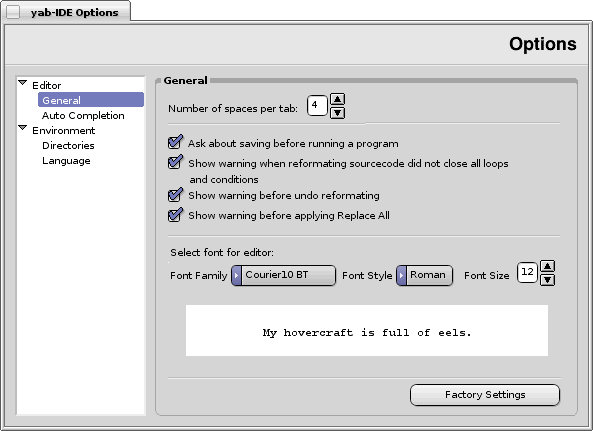Image resolution: width=593 pixels, height=431 pixels.
Task: Click the Factory Settings button
Action: [485, 395]
